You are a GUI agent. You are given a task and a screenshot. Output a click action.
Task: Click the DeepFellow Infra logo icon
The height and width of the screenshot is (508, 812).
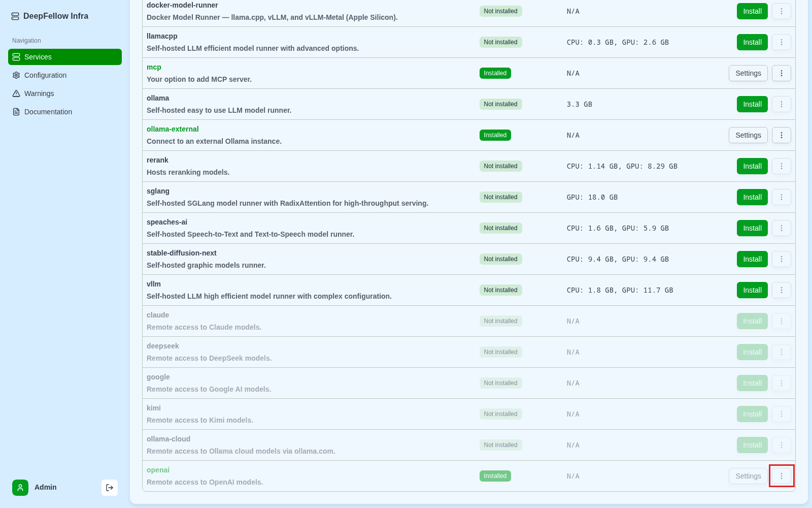(x=15, y=16)
